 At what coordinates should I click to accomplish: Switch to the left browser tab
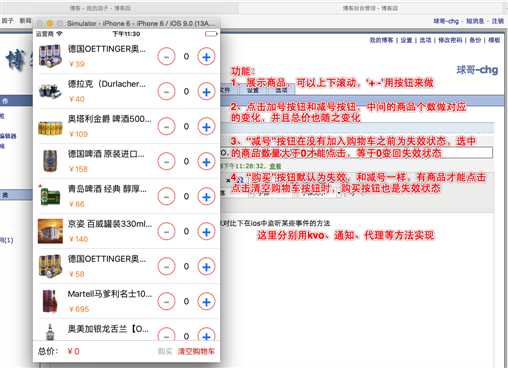[100, 8]
